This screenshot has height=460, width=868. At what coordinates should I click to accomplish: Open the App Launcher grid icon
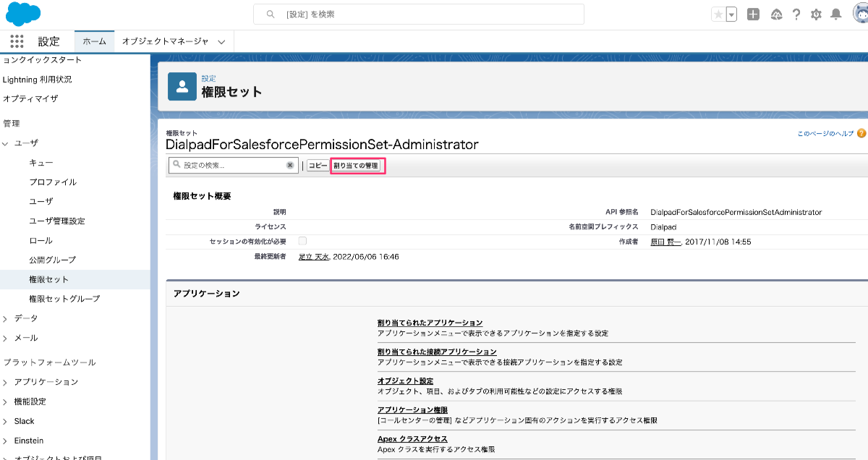tap(17, 41)
